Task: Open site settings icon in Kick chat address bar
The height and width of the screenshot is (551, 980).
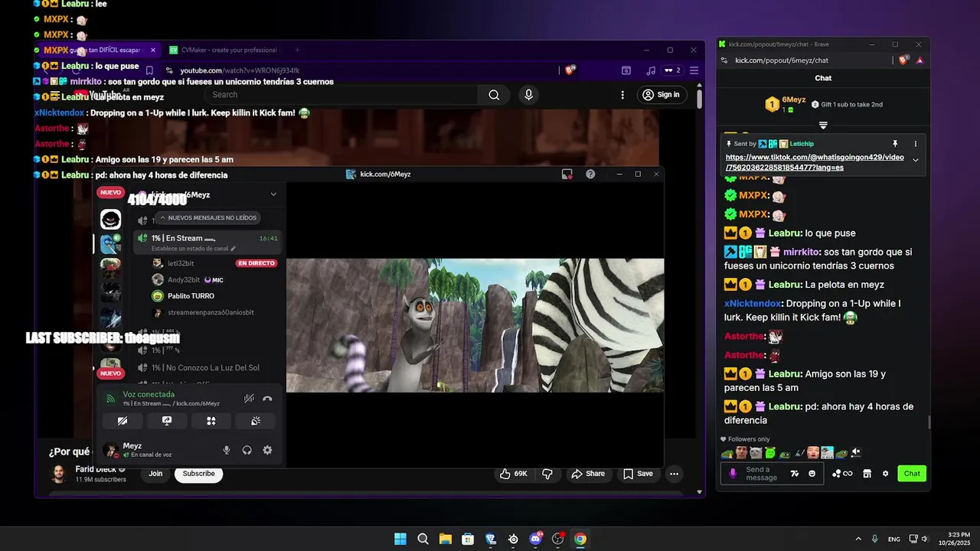Action: pyautogui.click(x=724, y=60)
